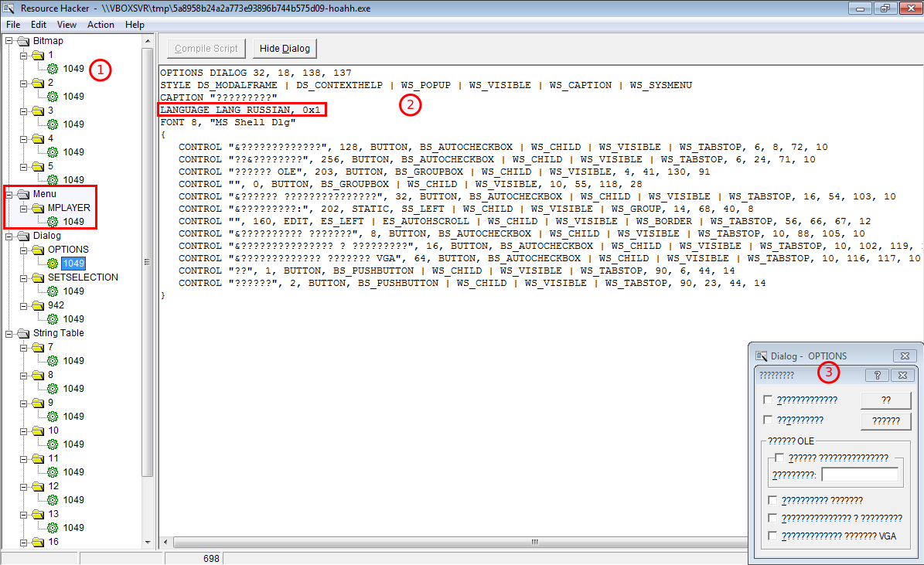This screenshot has width=924, height=565.
Task: Click the text edit field in OLE group
Action: pyautogui.click(x=860, y=475)
